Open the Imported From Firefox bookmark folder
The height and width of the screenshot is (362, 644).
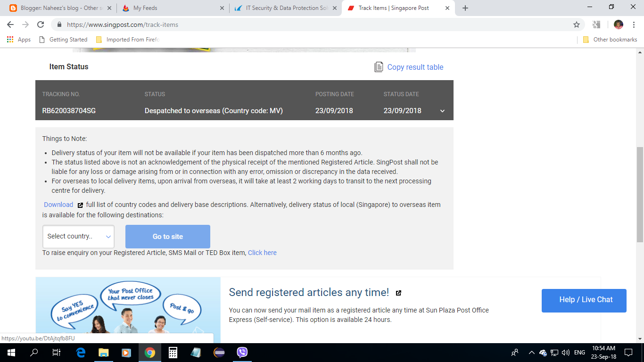click(127, 40)
